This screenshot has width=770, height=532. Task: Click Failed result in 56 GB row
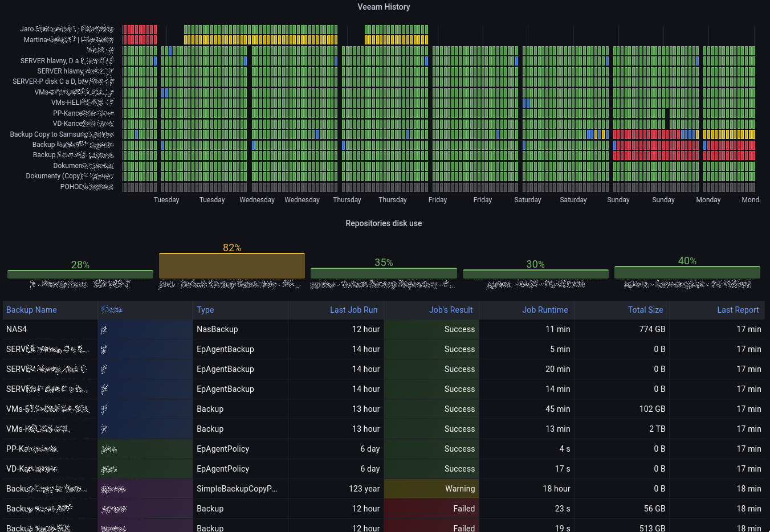coord(431,509)
